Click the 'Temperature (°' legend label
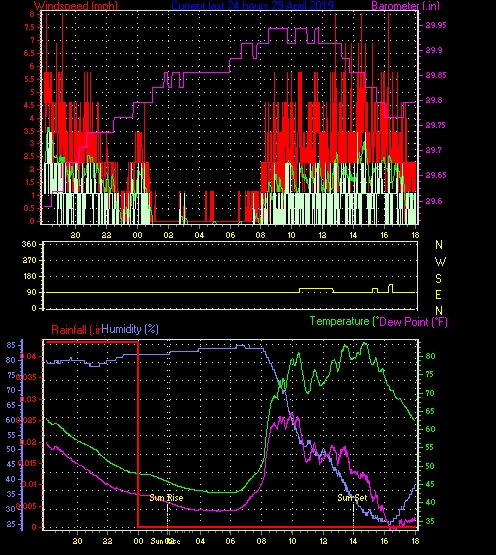496x555 pixels. point(344,321)
